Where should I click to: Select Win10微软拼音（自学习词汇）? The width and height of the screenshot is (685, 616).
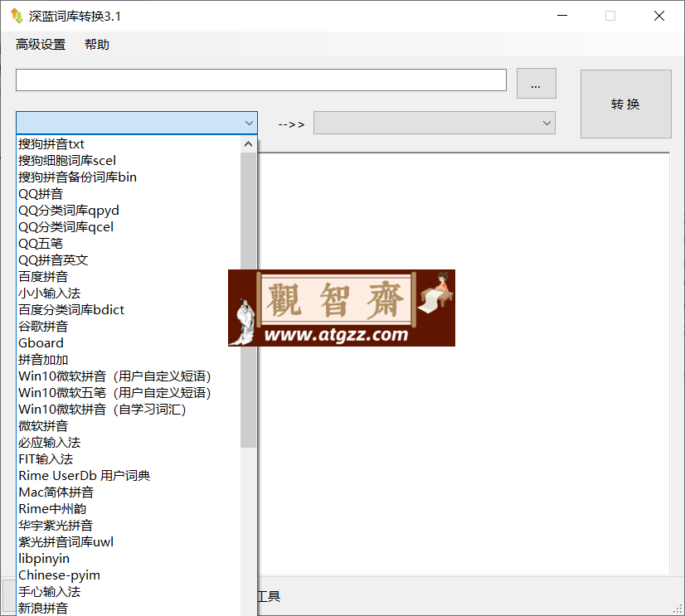coord(129,410)
